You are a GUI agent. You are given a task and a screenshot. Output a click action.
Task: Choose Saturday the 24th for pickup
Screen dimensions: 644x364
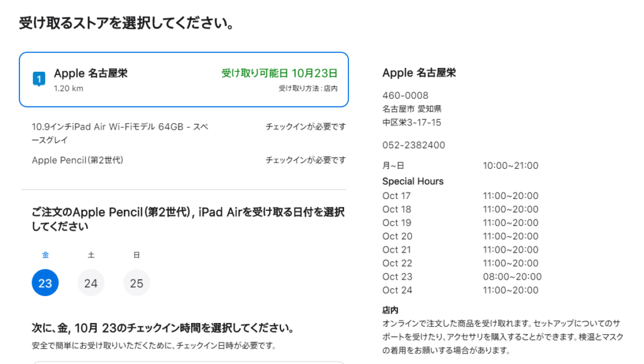(x=91, y=283)
